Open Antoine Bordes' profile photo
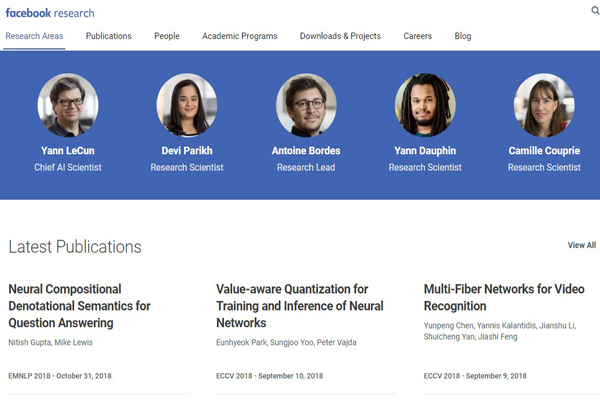 click(x=306, y=105)
